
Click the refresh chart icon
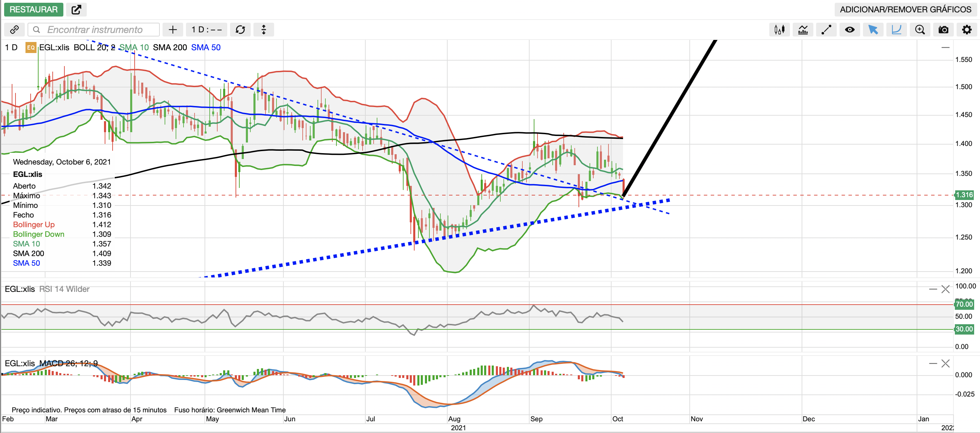[240, 30]
